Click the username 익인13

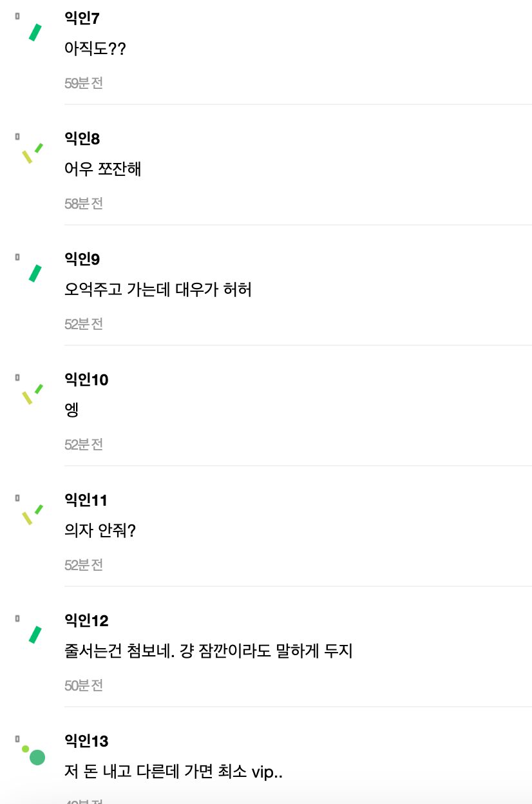click(86, 742)
